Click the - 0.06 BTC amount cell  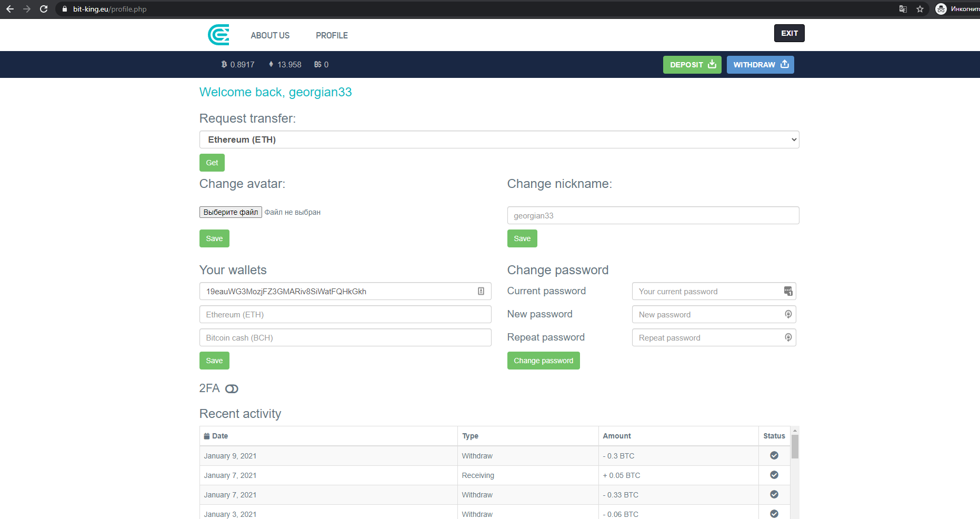[x=678, y=512]
